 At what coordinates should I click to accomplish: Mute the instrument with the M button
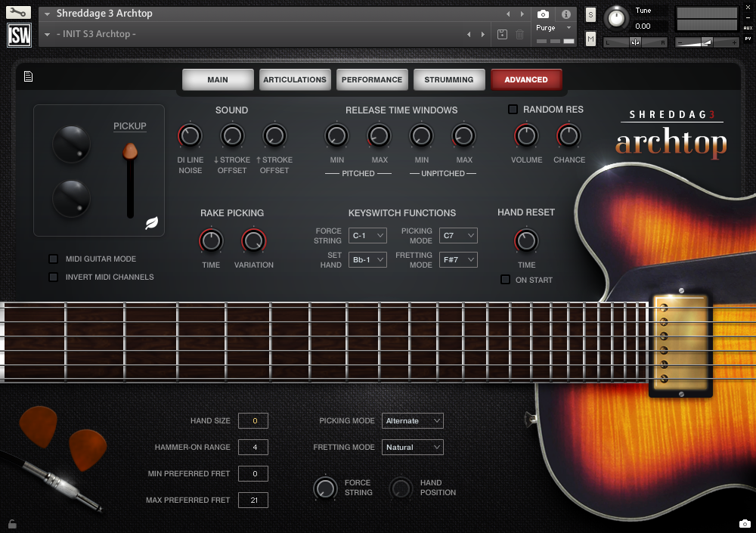[590, 38]
